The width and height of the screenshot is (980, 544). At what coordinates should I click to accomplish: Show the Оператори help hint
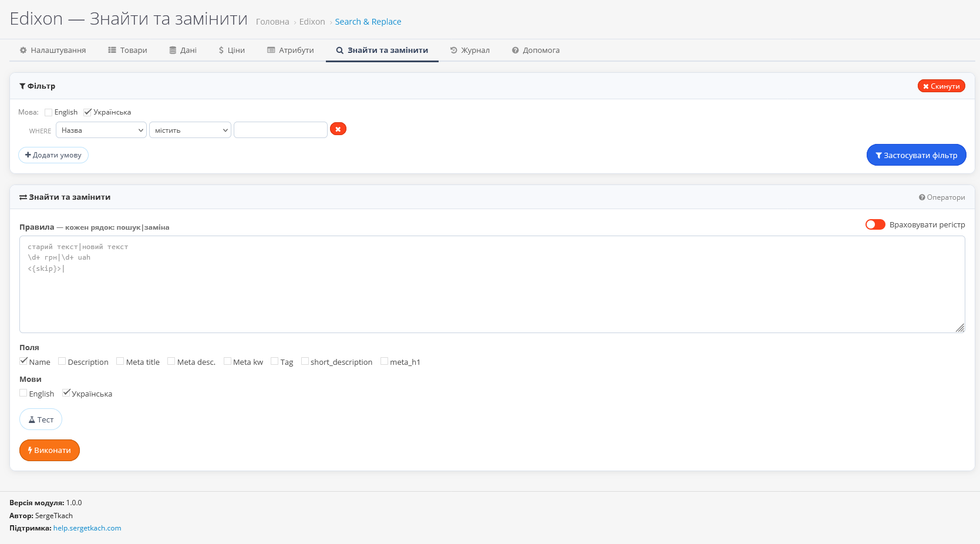coord(942,197)
